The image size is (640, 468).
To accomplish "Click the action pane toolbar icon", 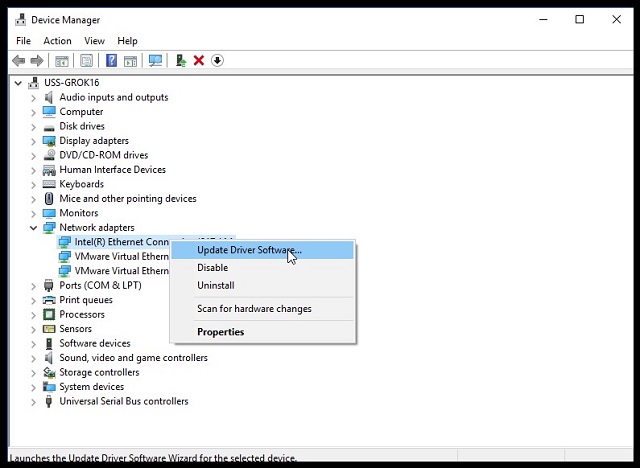I will pos(130,61).
